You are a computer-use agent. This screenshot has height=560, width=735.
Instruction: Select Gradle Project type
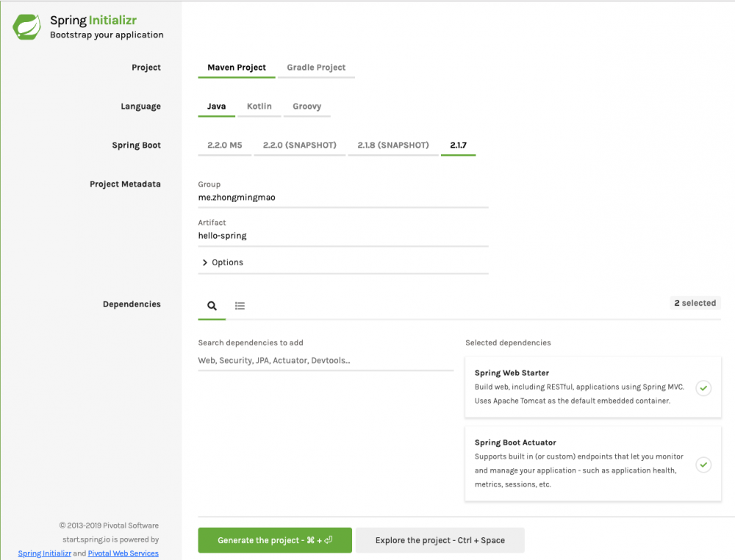point(316,68)
